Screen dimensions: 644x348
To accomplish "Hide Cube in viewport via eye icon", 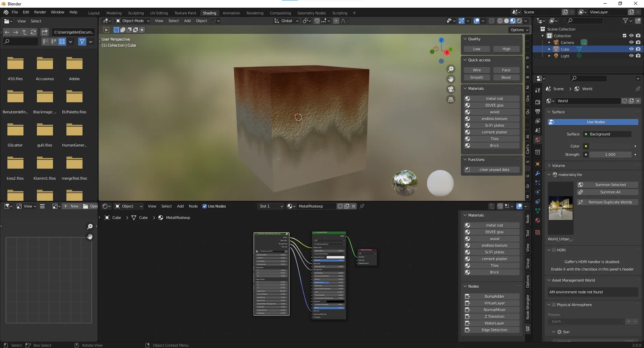I will 631,49.
